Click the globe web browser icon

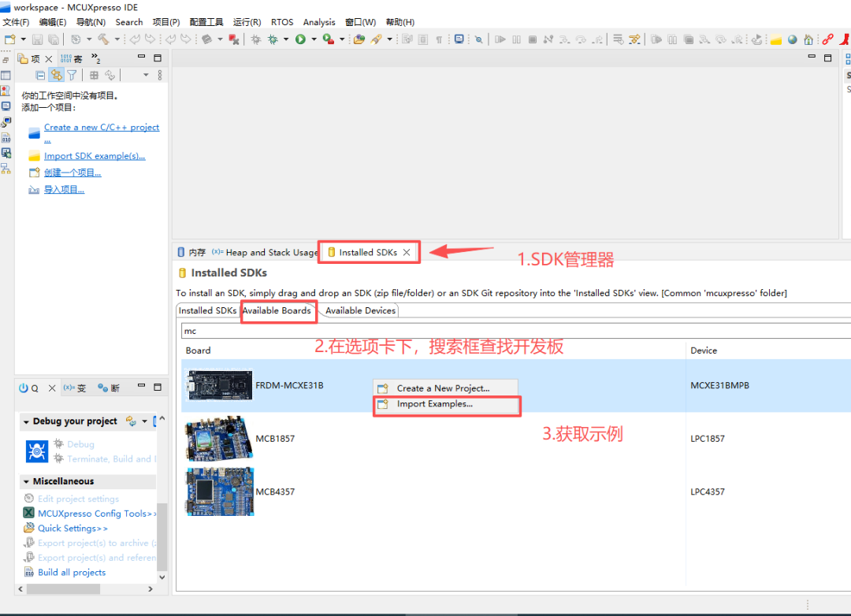793,39
